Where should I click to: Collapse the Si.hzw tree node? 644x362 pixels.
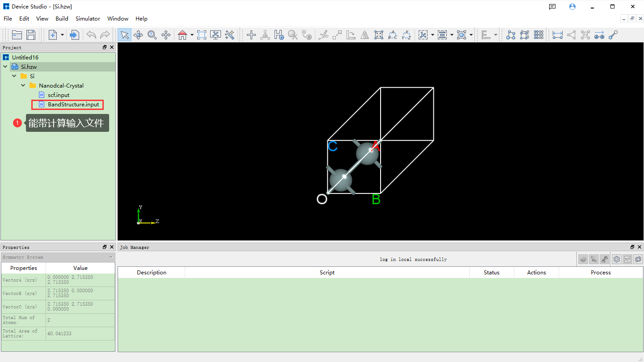tap(5, 67)
